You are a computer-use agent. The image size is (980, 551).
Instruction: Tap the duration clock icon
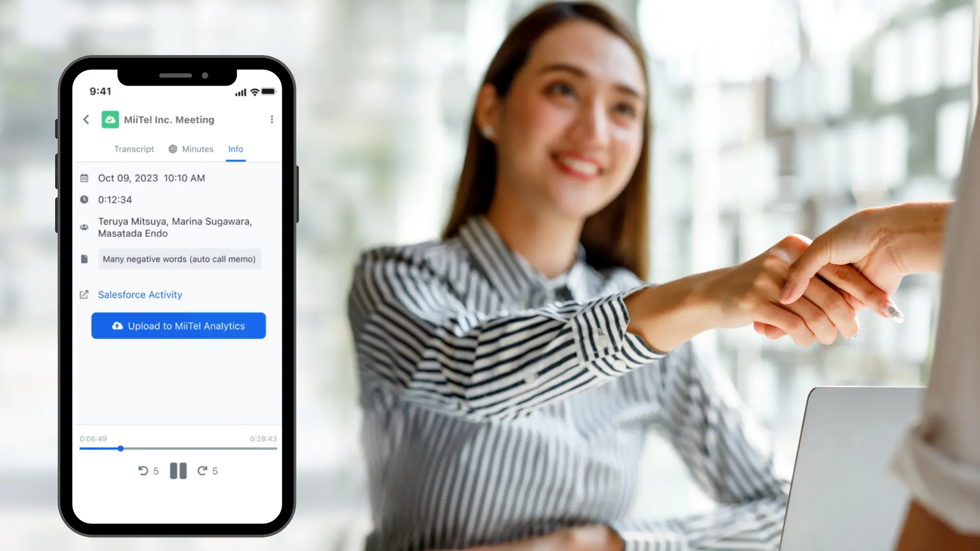coord(84,199)
